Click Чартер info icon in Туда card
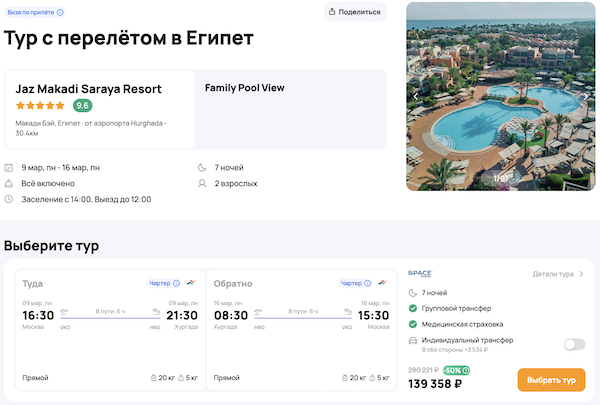The width and height of the screenshot is (600, 405). pyautogui.click(x=176, y=283)
